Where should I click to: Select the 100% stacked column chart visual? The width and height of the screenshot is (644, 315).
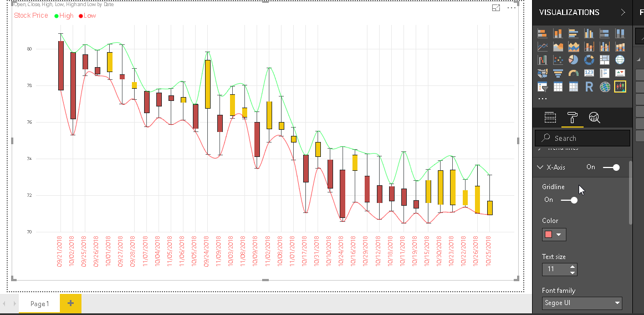(x=620, y=34)
